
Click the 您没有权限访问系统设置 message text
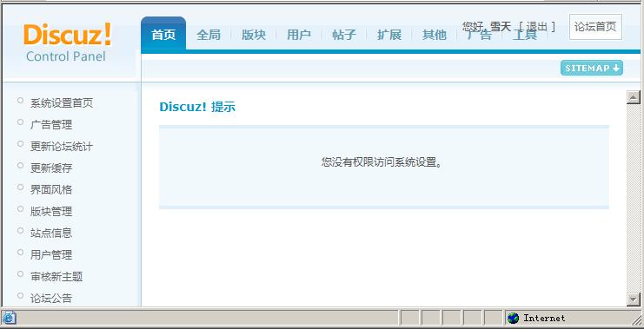[382, 162]
